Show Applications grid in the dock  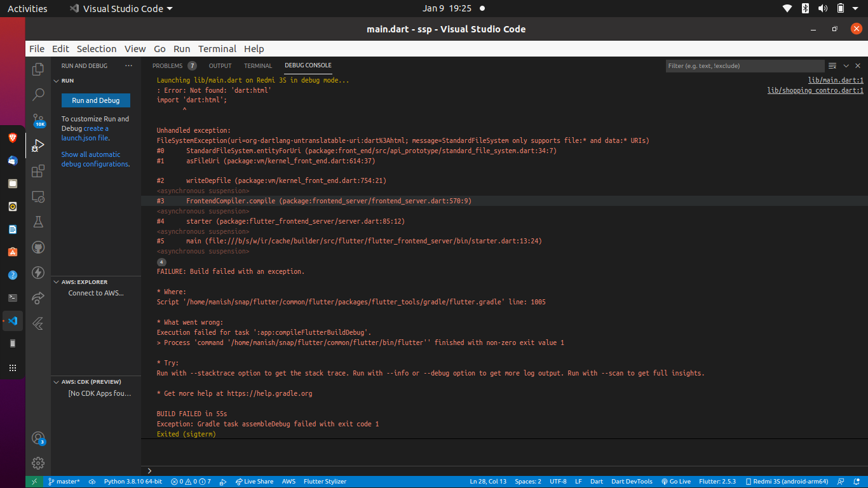13,368
